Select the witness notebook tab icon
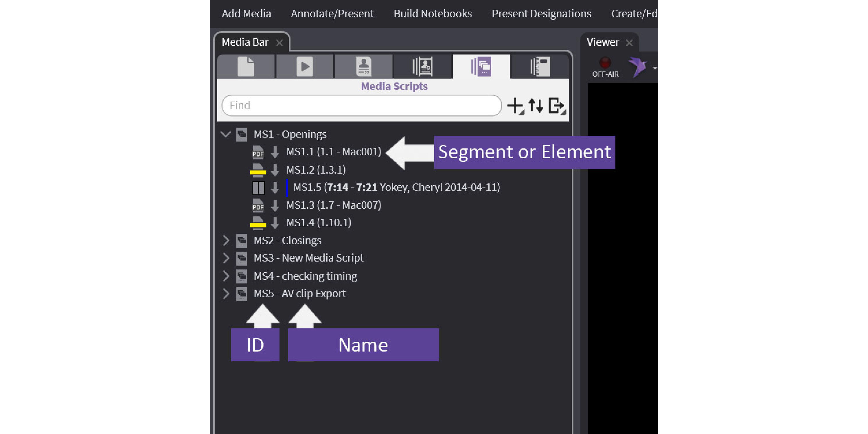The height and width of the screenshot is (434, 868). (x=422, y=67)
